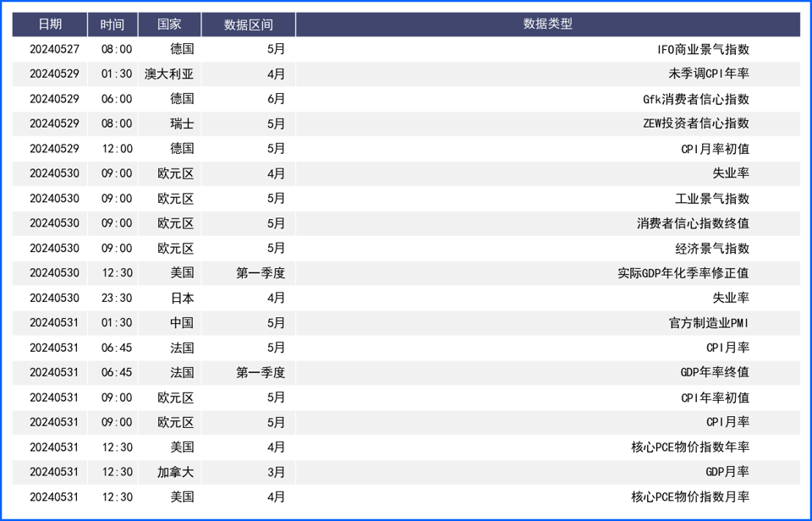Click 日本 in the country column
Screen dimensions: 812x521
182,298
